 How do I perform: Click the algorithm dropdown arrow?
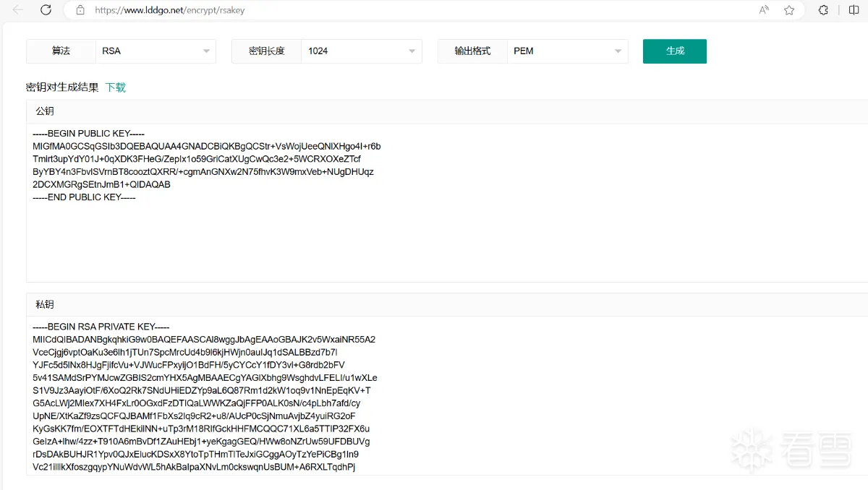pos(206,51)
